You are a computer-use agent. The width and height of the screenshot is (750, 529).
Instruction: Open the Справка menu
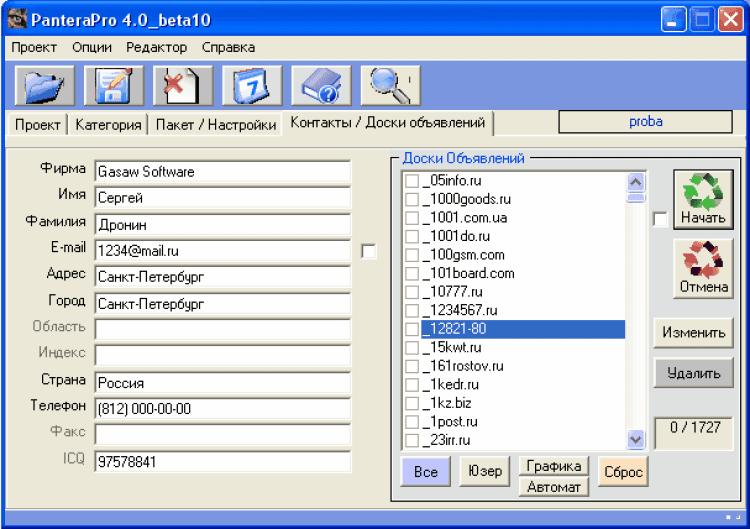228,47
